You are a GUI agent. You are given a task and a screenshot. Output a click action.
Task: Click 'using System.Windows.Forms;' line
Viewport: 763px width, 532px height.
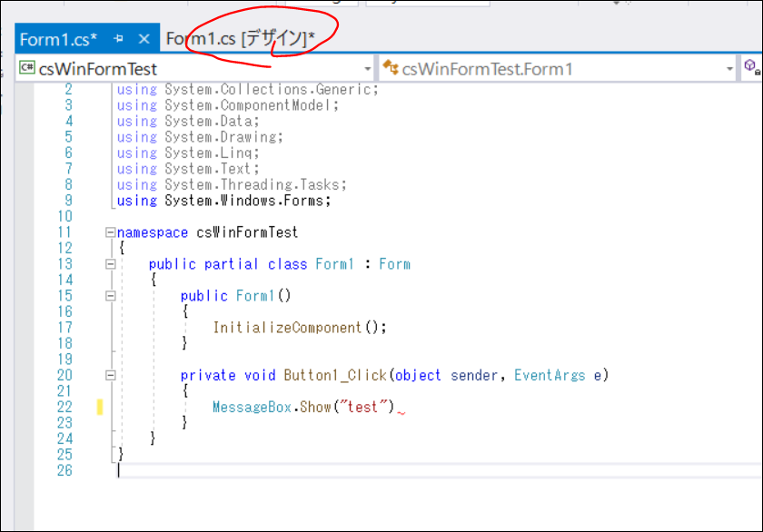pos(223,201)
